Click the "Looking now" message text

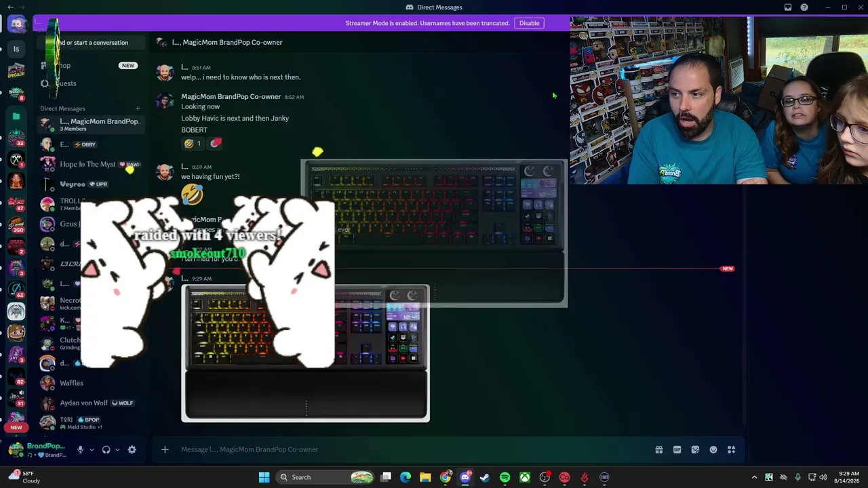tap(200, 106)
